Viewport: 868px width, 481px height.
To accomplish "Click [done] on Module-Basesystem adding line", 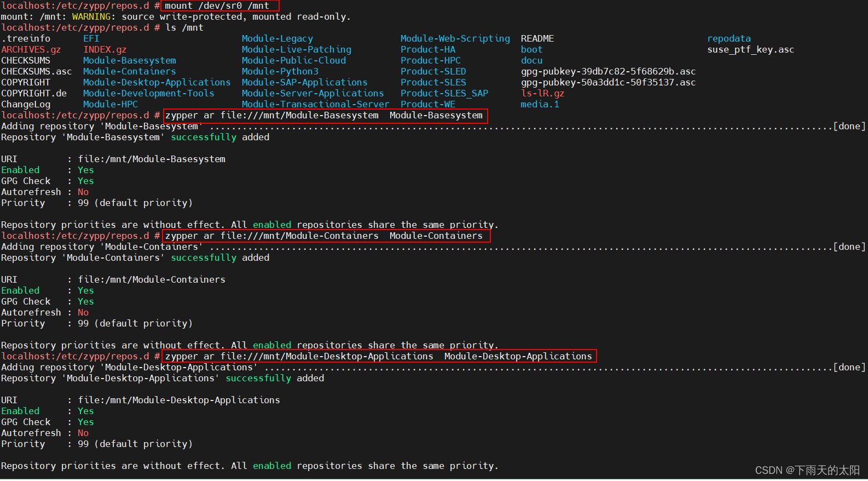I will 849,126.
